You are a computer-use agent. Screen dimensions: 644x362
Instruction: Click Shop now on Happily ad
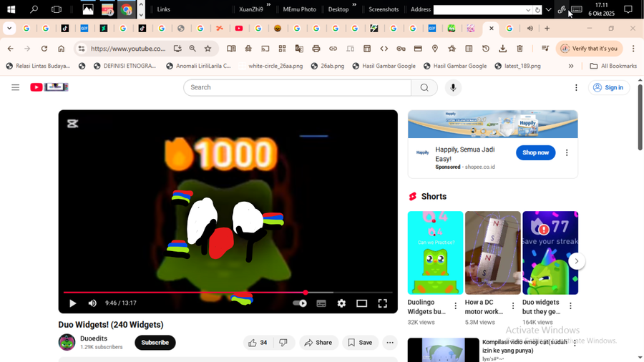tap(535, 152)
